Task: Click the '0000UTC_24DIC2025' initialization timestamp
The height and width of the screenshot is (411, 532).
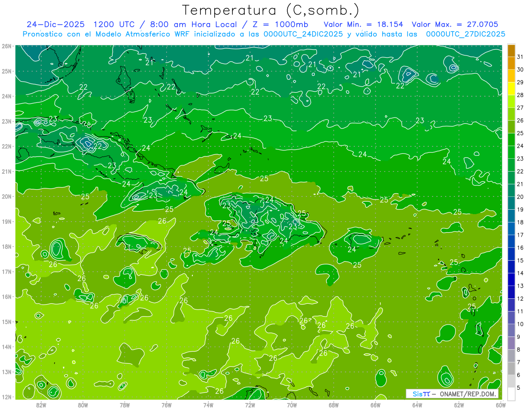Action: (303, 34)
